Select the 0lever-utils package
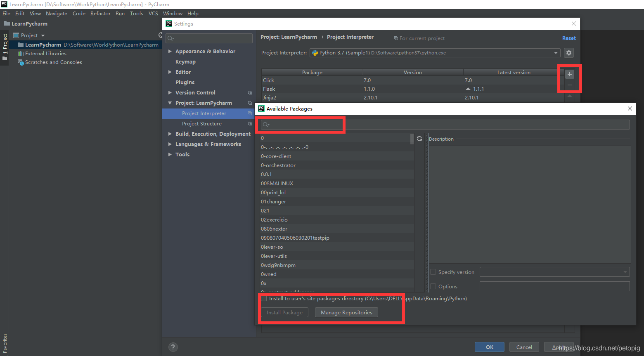This screenshot has height=356, width=644. click(x=336, y=256)
